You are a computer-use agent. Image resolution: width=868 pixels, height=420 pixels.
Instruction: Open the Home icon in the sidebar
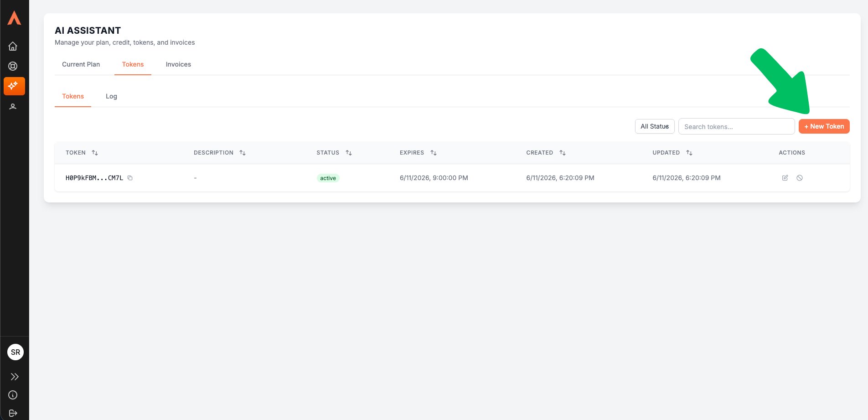pyautogui.click(x=13, y=46)
